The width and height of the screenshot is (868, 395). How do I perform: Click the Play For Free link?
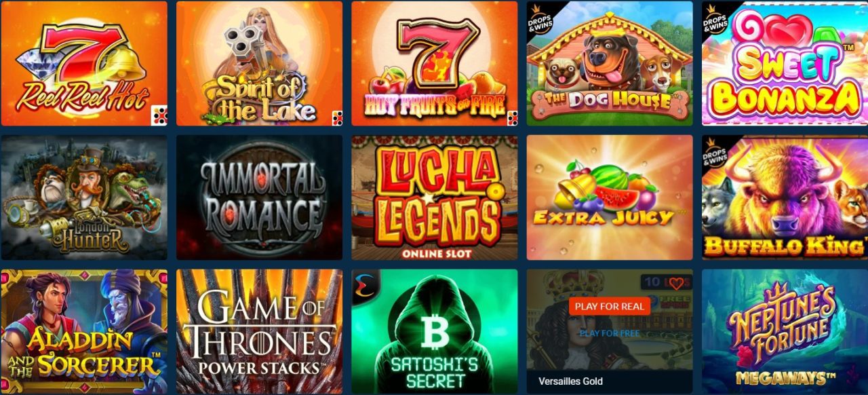click(610, 333)
